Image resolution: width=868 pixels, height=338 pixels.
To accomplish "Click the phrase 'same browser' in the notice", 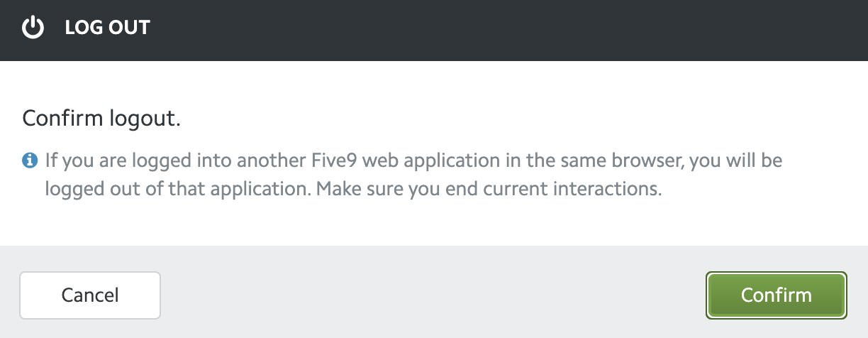I will [x=619, y=160].
